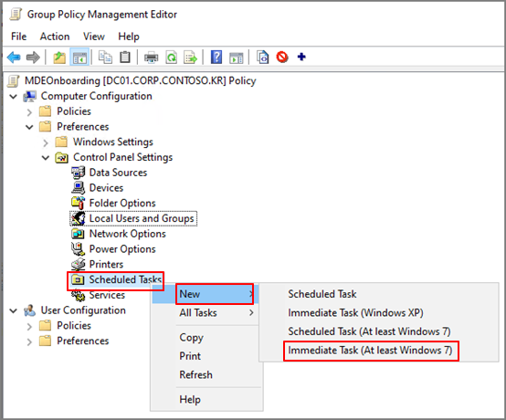The image size is (506, 420).
Task: Select Immediate Task (At least Windows 7)
Action: click(379, 351)
